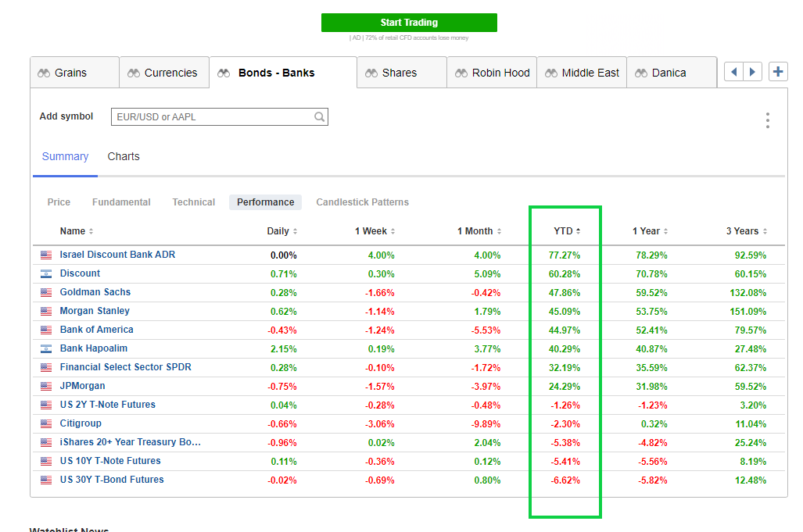Show the Price data view
803x532 pixels.
point(59,202)
